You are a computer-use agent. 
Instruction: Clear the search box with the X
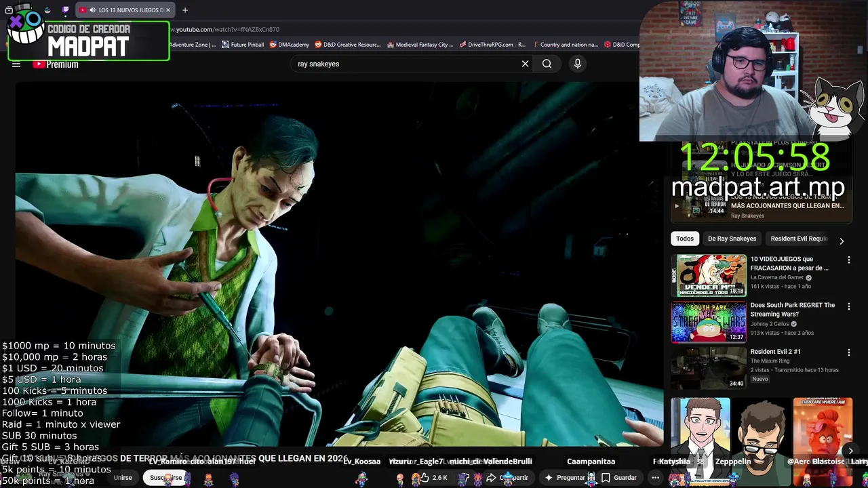pos(525,64)
